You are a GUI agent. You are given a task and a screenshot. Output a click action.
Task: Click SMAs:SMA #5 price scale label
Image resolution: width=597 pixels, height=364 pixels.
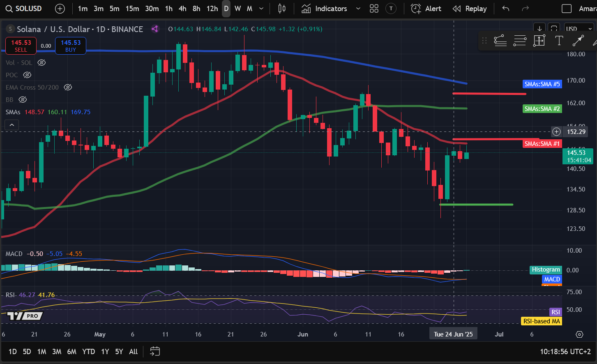(542, 84)
